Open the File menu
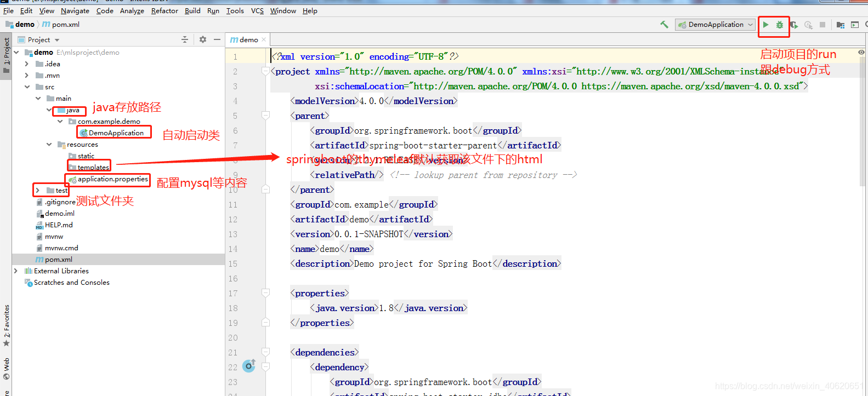Viewport: 868px width, 396px height. pos(8,10)
